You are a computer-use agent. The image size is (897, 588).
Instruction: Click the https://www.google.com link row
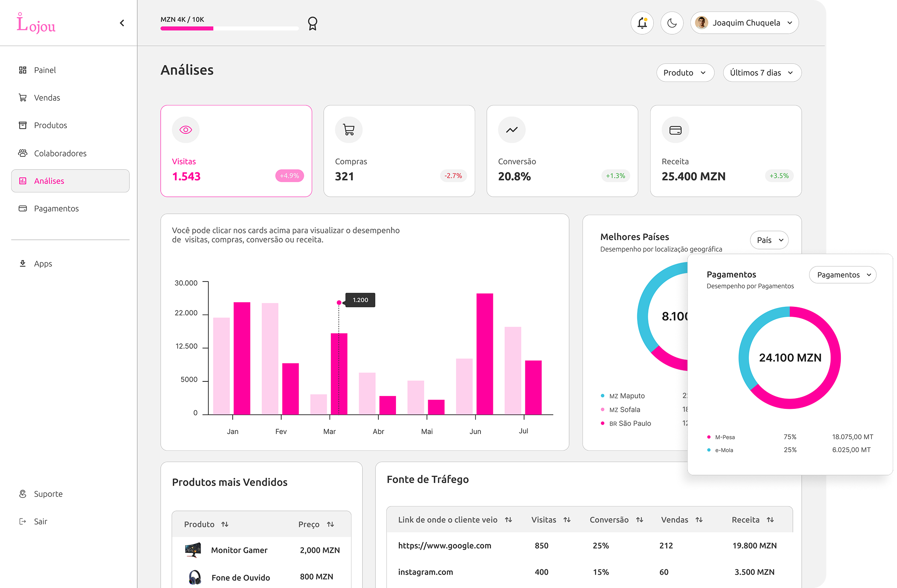tap(589, 546)
